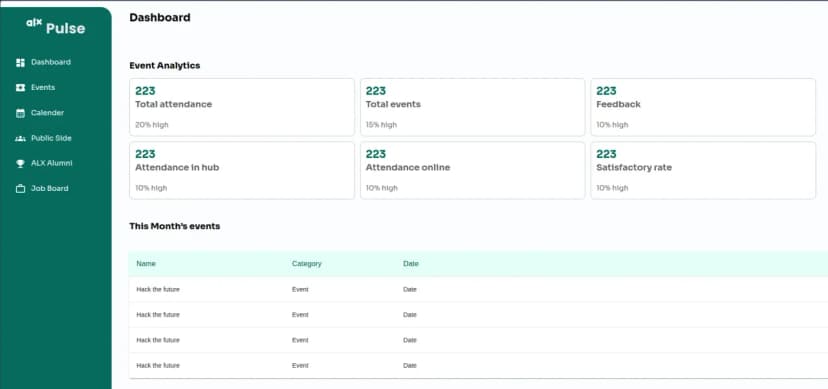The image size is (828, 389).
Task: Select the Feedback analytics card
Action: point(703,107)
